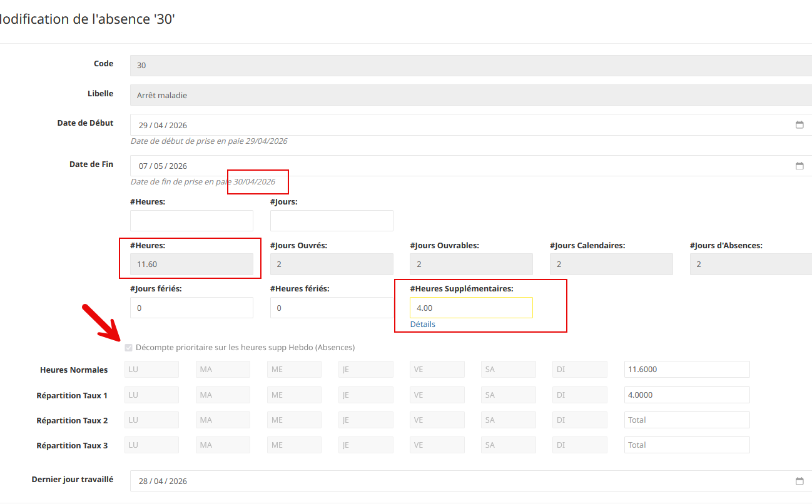Image resolution: width=812 pixels, height=504 pixels.
Task: Select Heures Normales DI cell
Action: 580,370
